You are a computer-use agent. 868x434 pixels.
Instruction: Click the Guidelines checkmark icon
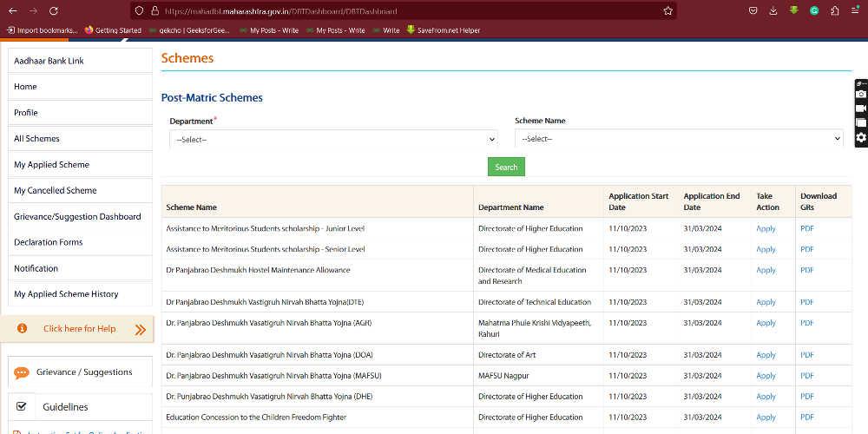coord(22,406)
